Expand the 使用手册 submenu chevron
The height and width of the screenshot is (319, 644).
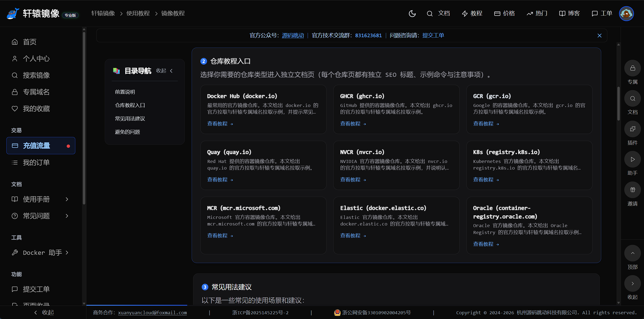67,199
